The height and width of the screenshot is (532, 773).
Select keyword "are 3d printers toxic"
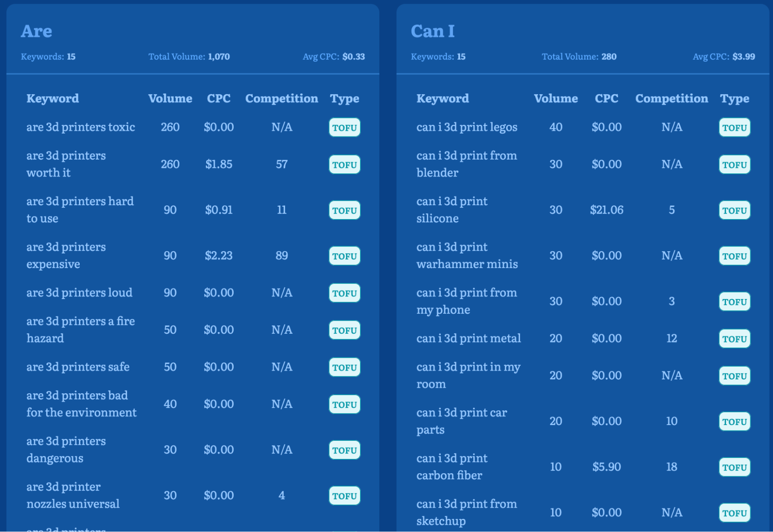(x=80, y=127)
